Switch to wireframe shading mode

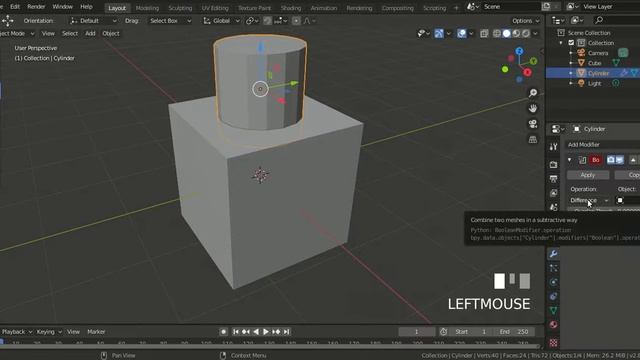(x=497, y=33)
